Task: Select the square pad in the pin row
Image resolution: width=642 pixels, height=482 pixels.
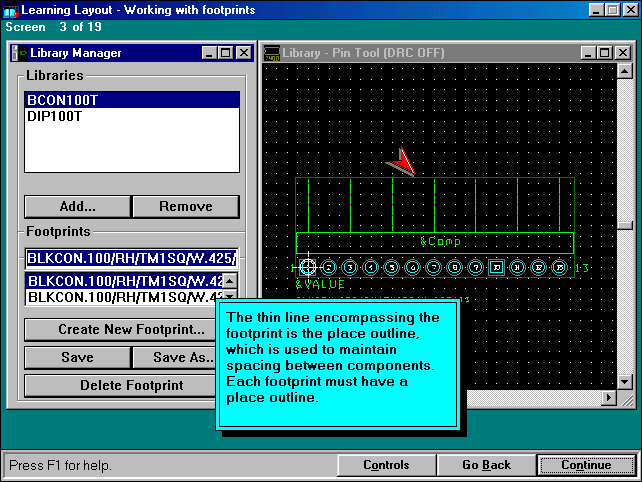Action: tap(496, 267)
